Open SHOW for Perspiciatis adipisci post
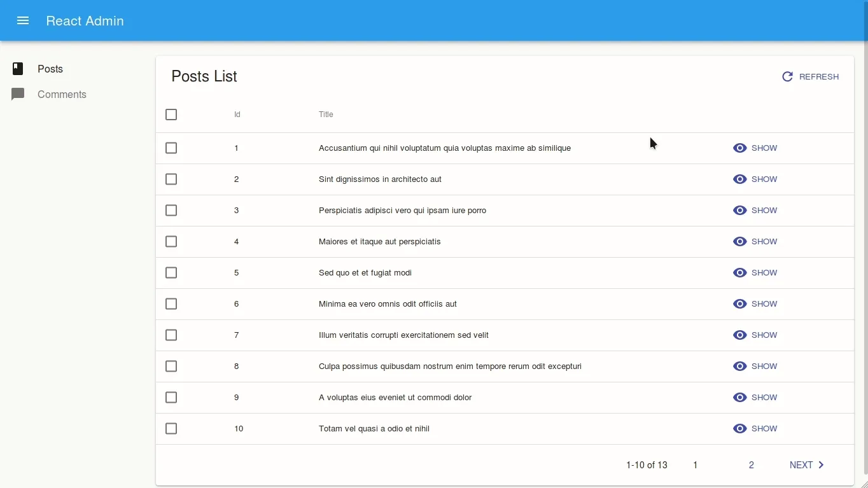This screenshot has width=868, height=488. pyautogui.click(x=764, y=211)
